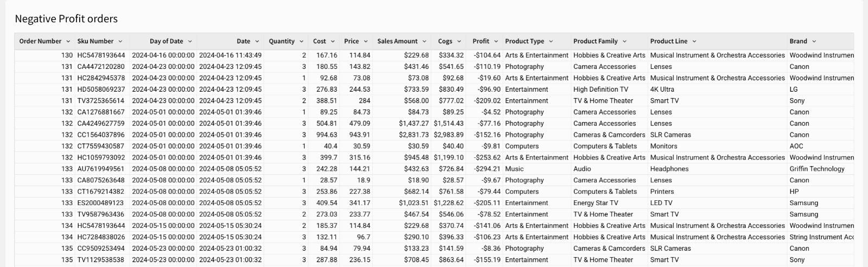Select the Energy Star TV product family cell
The width and height of the screenshot is (868, 267).
coord(596,203)
